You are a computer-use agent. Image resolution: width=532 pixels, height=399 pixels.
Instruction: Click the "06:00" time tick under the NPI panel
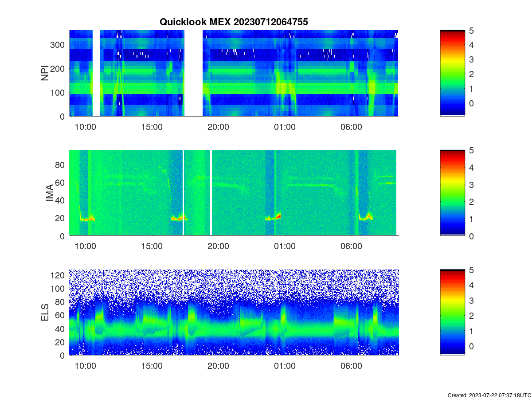coord(352,127)
